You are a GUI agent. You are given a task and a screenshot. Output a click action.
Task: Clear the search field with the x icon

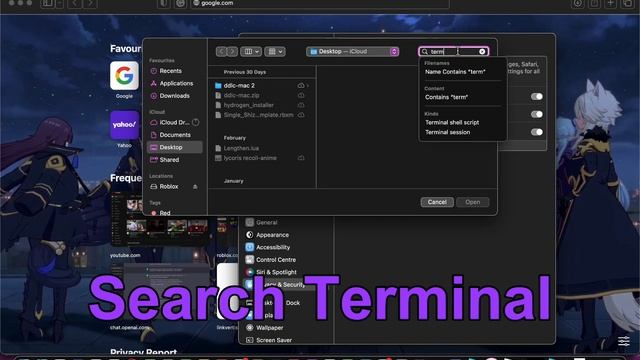point(482,51)
